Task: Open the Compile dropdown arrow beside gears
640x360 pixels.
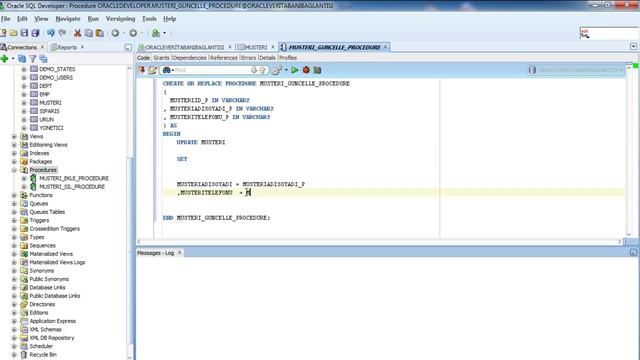Action: [286, 70]
